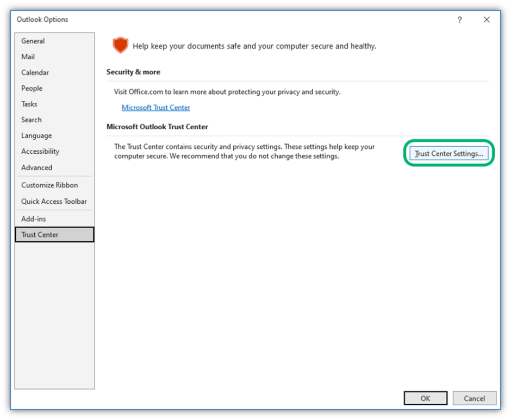
Task: Open the Accessibility settings category
Action: pos(40,151)
